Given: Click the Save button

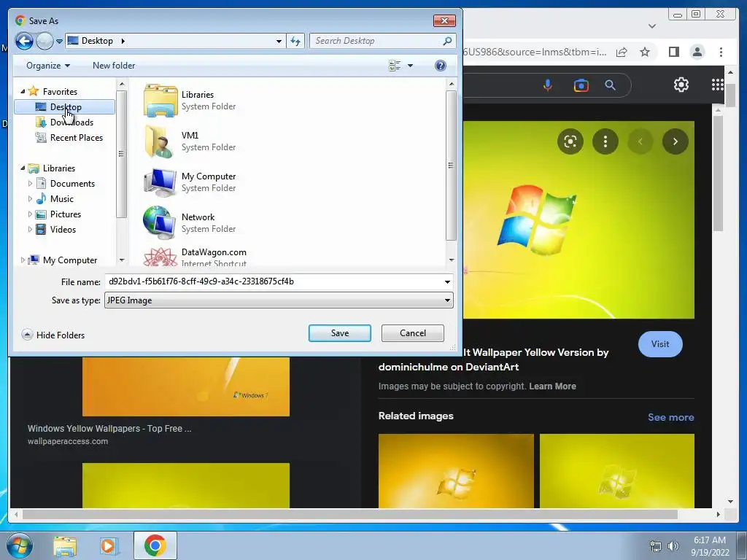Looking at the screenshot, I should 340,333.
